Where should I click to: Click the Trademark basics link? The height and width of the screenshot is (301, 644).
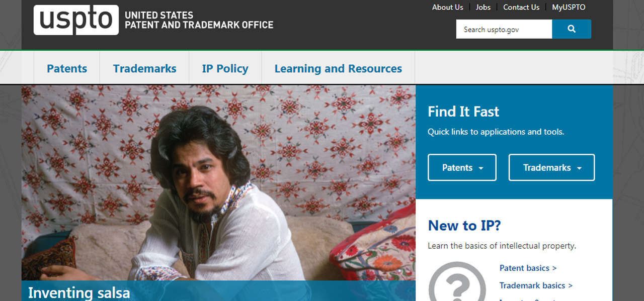coord(536,285)
